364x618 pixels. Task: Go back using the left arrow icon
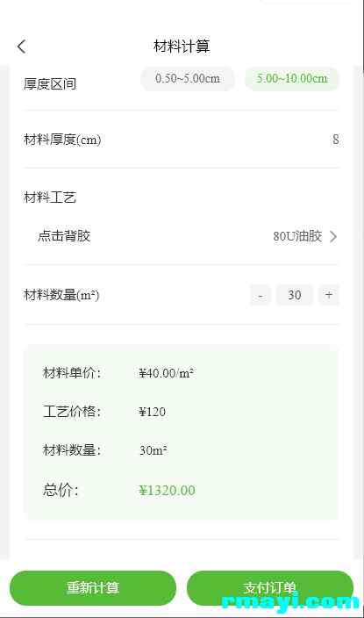coord(21,47)
